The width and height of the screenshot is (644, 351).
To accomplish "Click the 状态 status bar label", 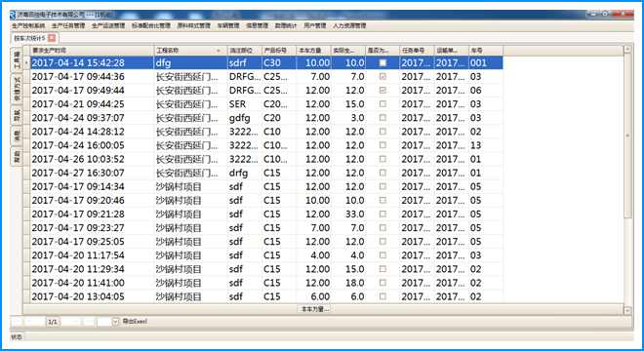I will pos(17,336).
